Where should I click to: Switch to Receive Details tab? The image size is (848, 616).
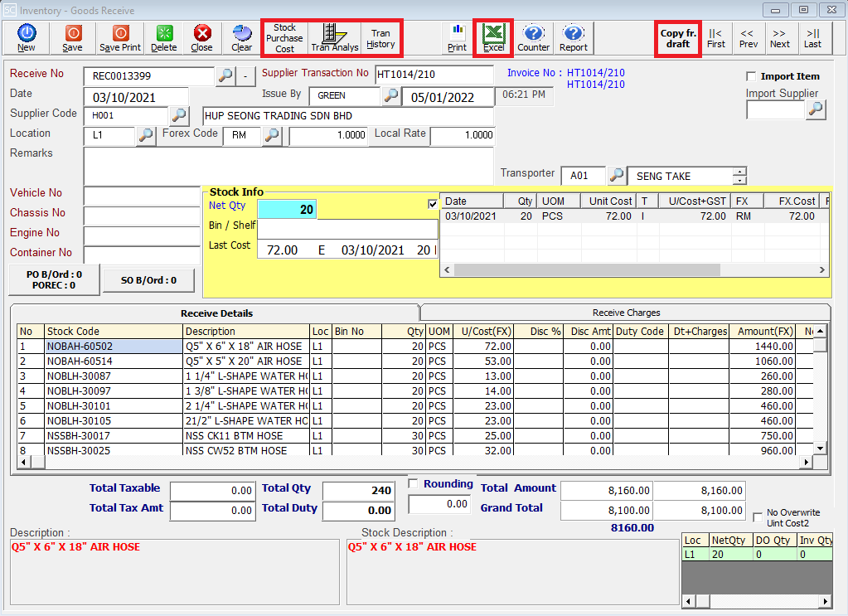click(x=216, y=313)
